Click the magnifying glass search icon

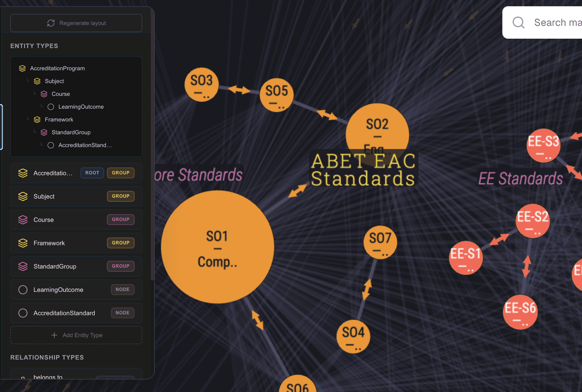(518, 22)
